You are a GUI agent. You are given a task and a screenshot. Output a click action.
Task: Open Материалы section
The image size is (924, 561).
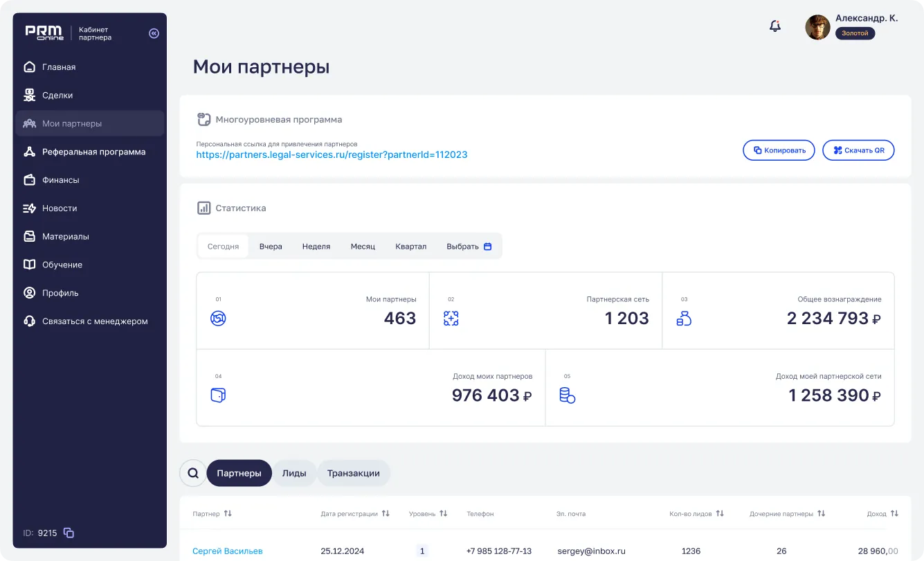coord(90,237)
